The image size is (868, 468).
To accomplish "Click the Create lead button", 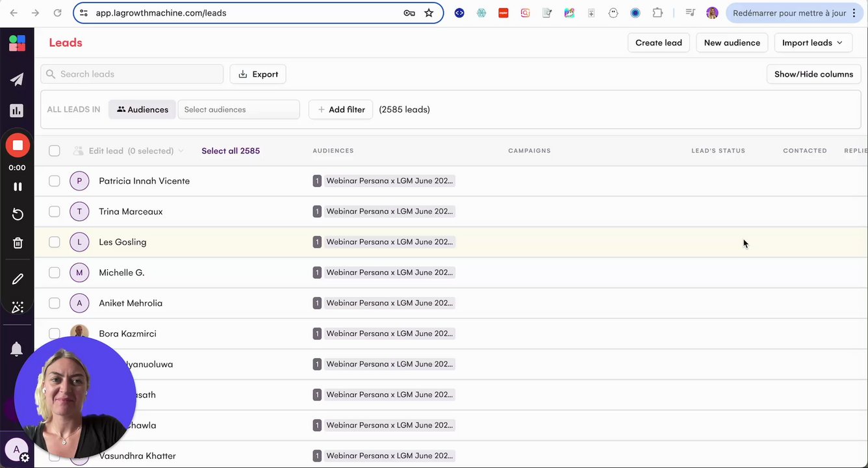I will [x=658, y=43].
